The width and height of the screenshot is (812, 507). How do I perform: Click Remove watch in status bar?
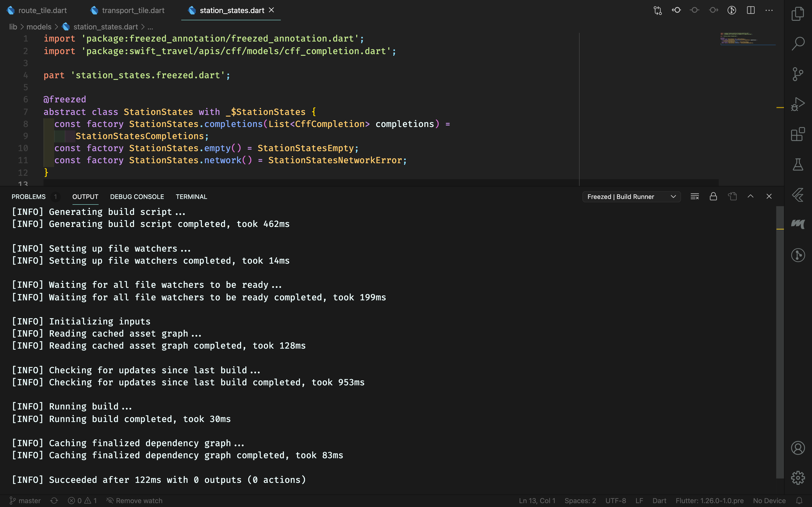tap(135, 501)
